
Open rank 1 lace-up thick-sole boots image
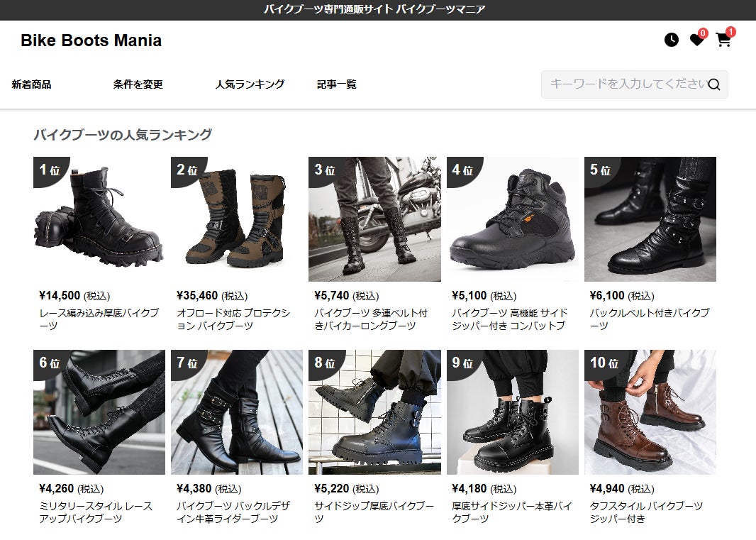point(99,219)
